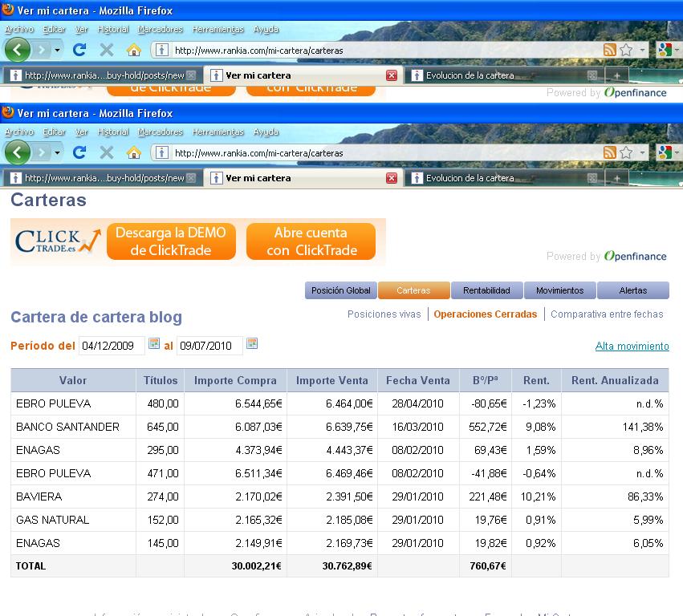The width and height of the screenshot is (683, 616).
Task: Switch to 'Evolucion de la cartera' tab, upper window
Action: tap(504, 75)
